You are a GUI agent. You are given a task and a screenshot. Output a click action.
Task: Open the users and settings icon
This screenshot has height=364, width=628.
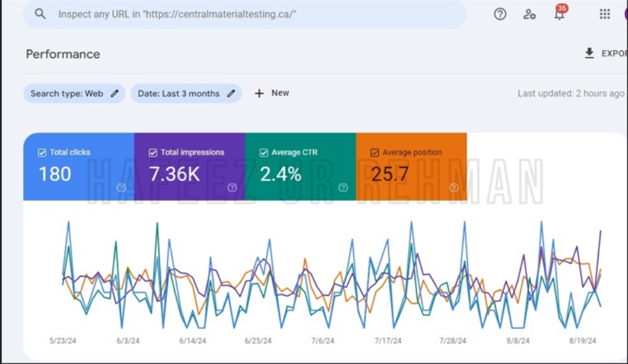[x=529, y=14]
